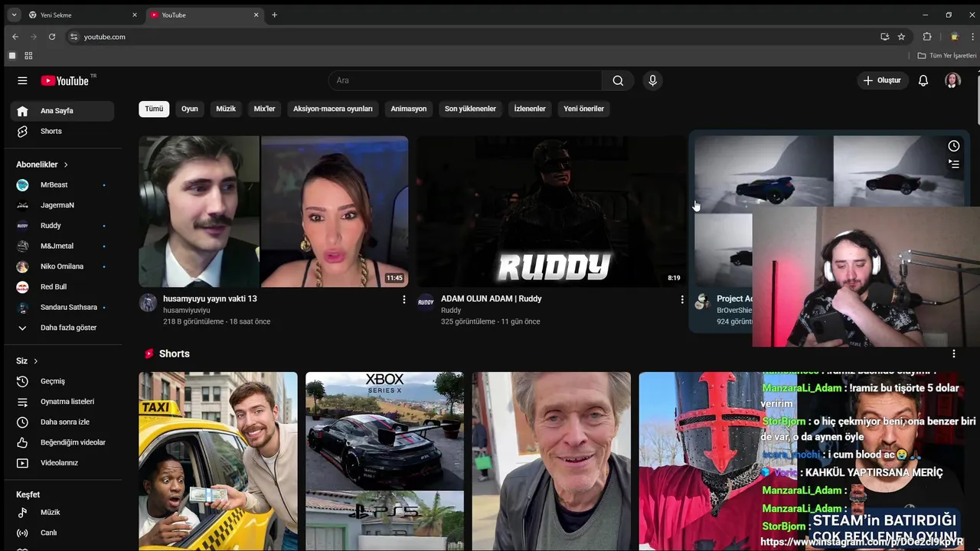
Task: Click the Oluştur create button
Action: tap(882, 80)
